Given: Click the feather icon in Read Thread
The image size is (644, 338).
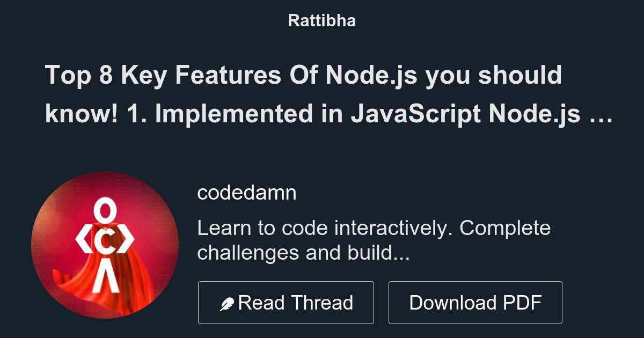Looking at the screenshot, I should point(227,304).
